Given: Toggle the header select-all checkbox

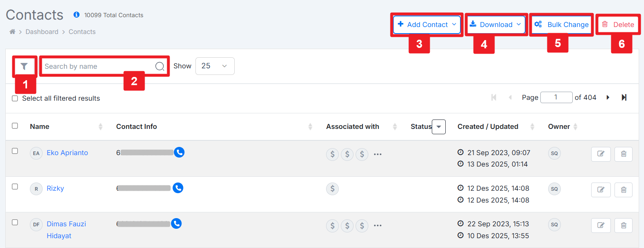Looking at the screenshot, I should (15, 126).
